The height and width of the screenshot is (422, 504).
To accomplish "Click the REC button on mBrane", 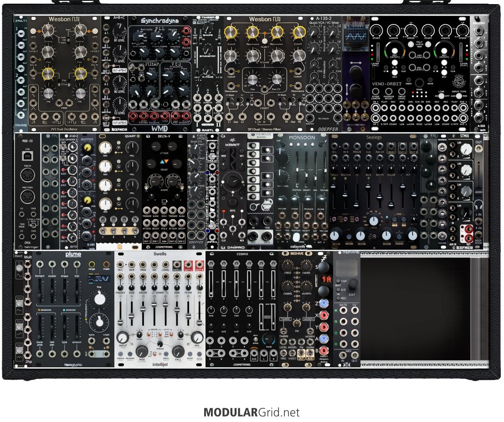I will point(339,298).
